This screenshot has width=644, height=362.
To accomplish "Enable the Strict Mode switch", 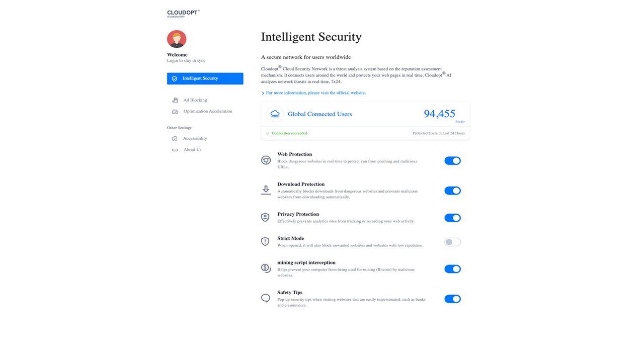I will coord(452,242).
